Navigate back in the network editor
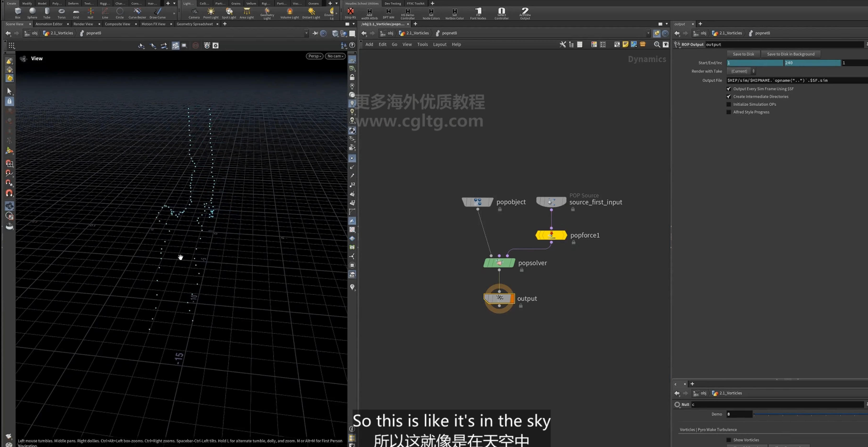The height and width of the screenshot is (447, 868). pos(364,33)
